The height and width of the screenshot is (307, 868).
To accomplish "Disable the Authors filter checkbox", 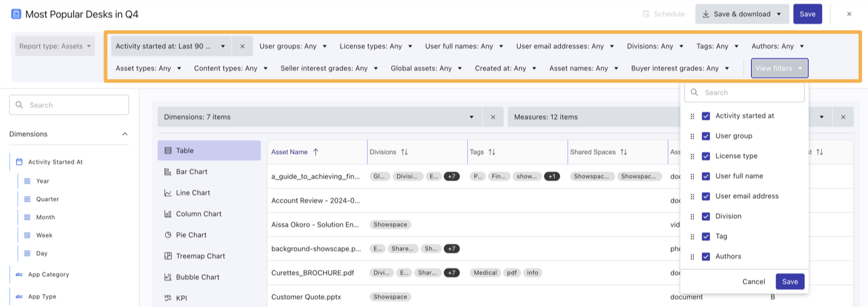I will click(706, 256).
